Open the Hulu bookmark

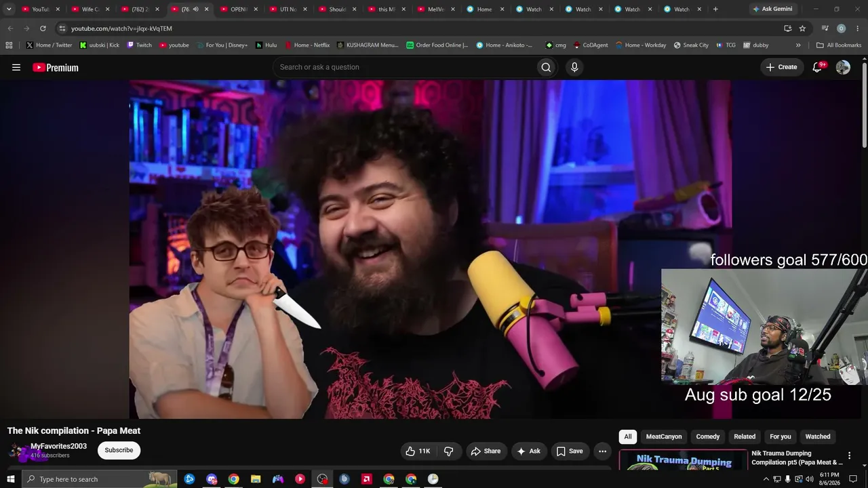[x=266, y=45]
